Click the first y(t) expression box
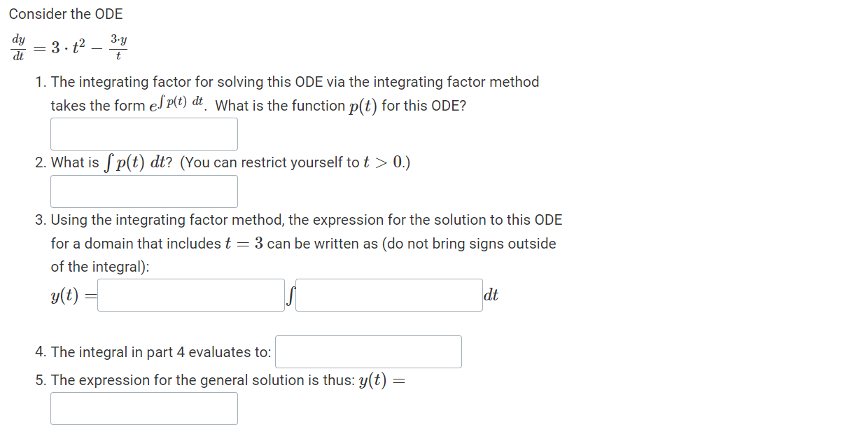The image size is (868, 446). pyautogui.click(x=190, y=295)
